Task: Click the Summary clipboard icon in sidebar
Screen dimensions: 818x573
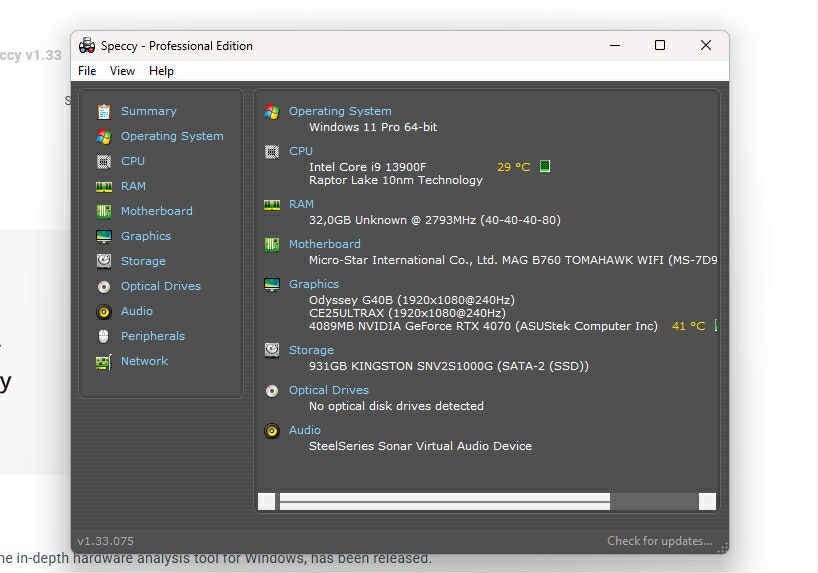Action: (x=104, y=111)
